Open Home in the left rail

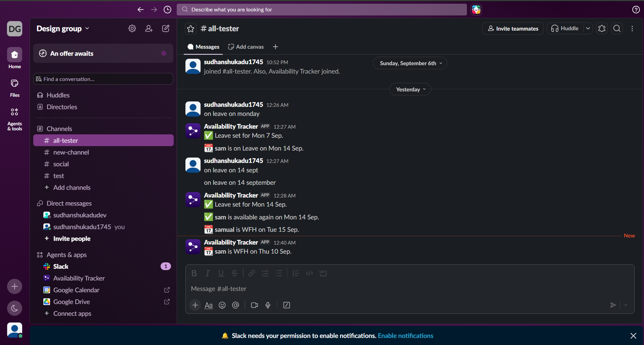coord(14,58)
